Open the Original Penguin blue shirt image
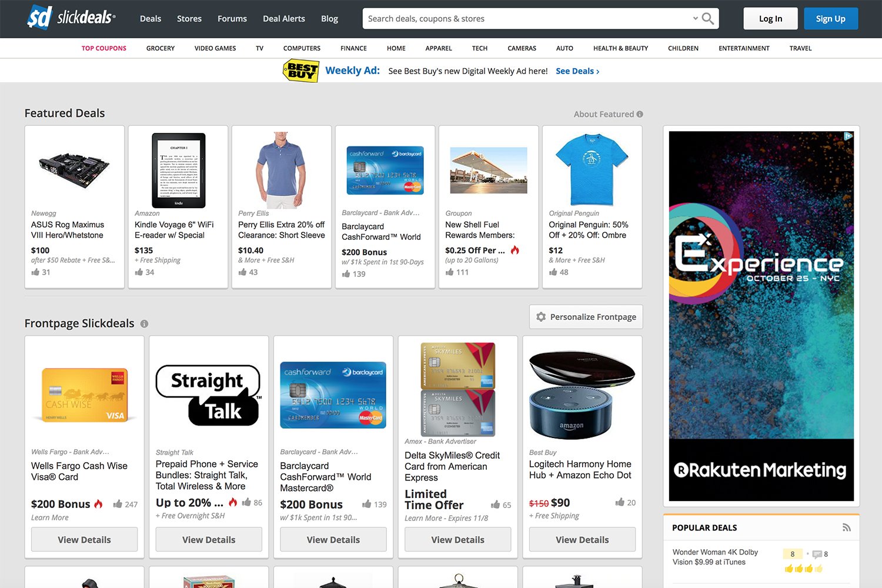This screenshot has width=882, height=588. (x=592, y=169)
